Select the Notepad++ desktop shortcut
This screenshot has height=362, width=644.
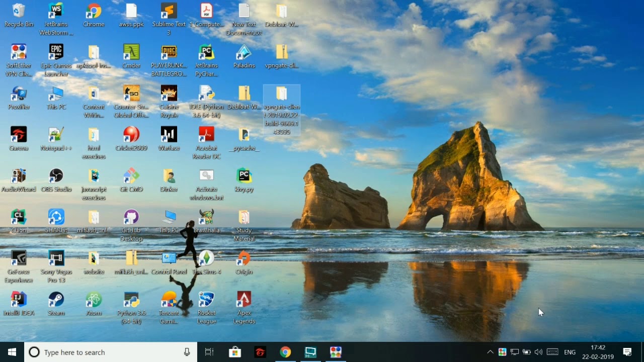[56, 139]
